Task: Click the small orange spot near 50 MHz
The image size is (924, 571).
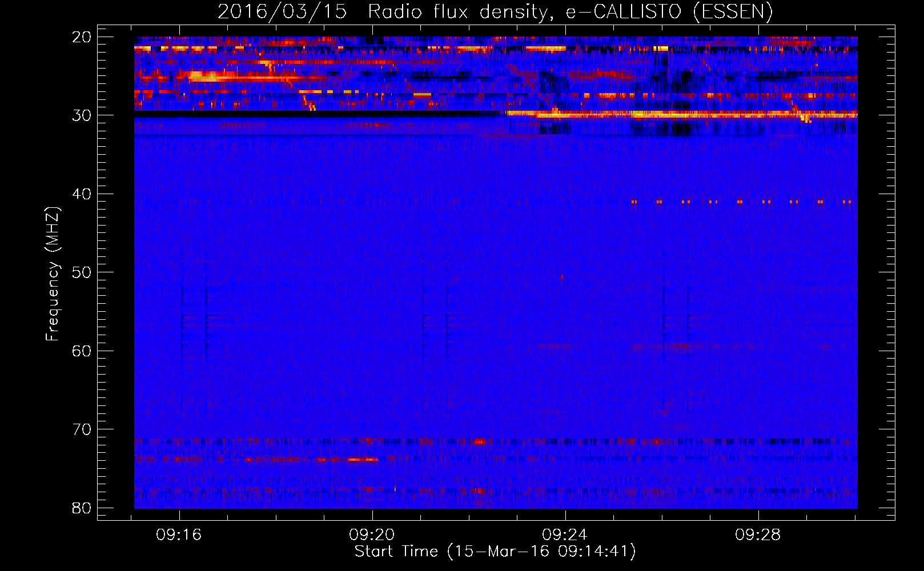Action: (562, 277)
